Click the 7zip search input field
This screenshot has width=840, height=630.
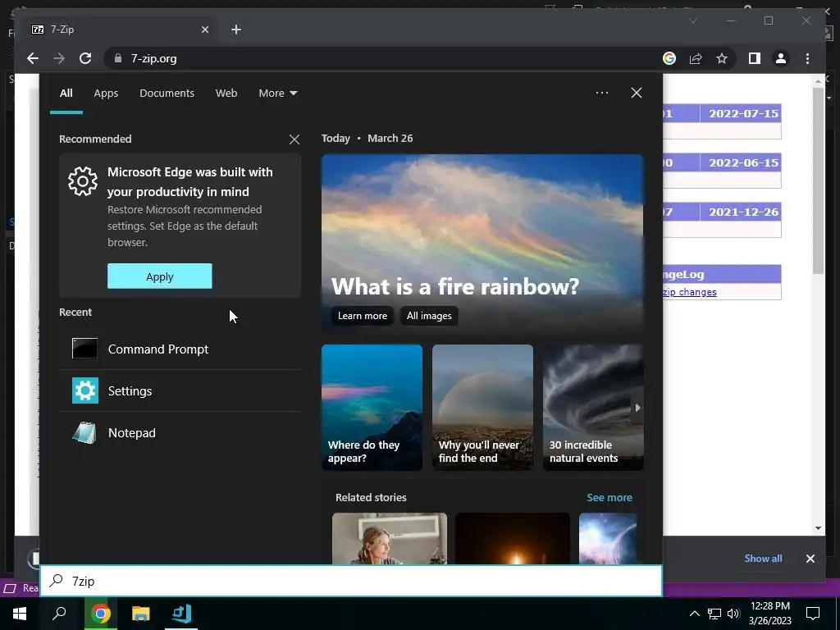351,581
